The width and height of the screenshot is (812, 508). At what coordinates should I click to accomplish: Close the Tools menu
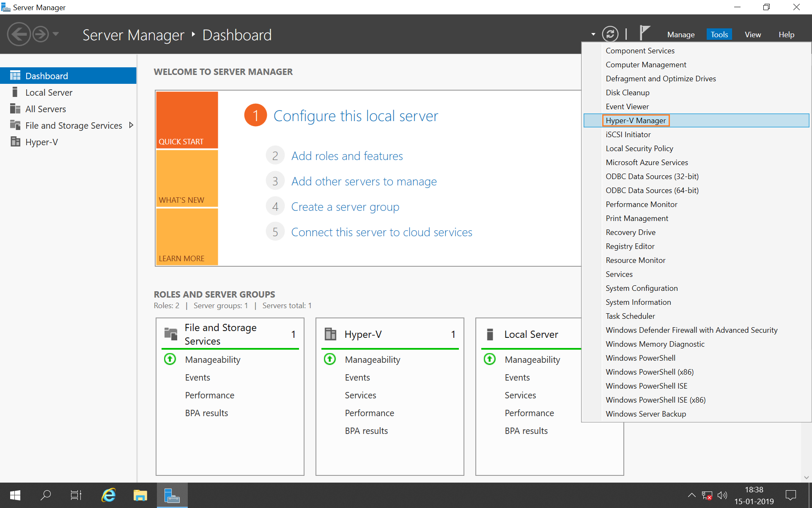coord(719,35)
